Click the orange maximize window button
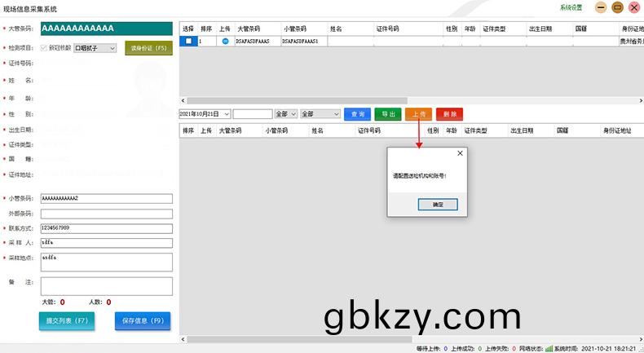Viewport: 644px width, 353px height. [x=617, y=7]
